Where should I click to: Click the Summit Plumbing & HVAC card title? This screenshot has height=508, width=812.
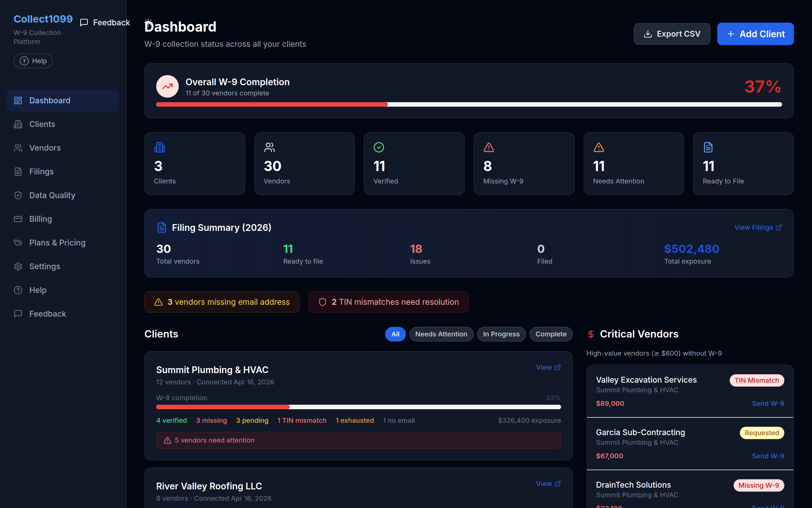click(x=212, y=370)
